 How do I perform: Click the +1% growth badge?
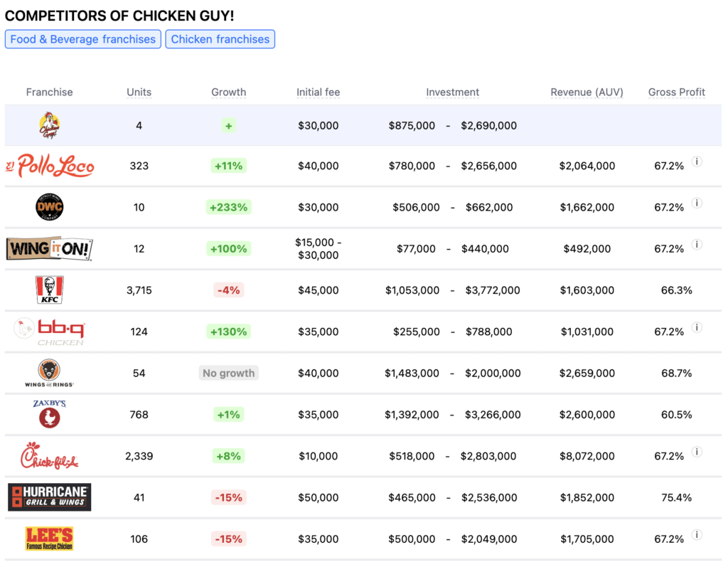click(x=228, y=415)
